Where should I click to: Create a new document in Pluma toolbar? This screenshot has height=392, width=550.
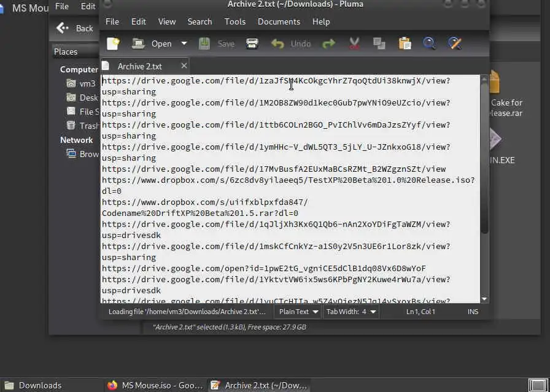coord(114,44)
